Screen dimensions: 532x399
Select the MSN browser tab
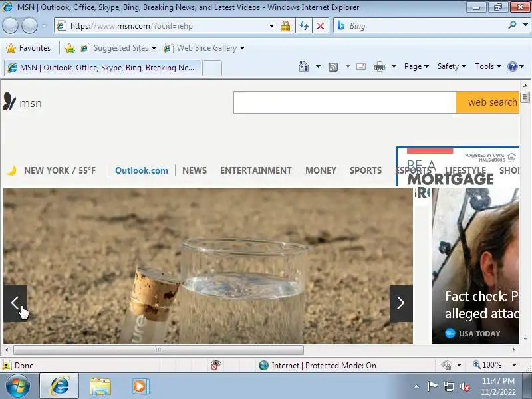click(103, 68)
